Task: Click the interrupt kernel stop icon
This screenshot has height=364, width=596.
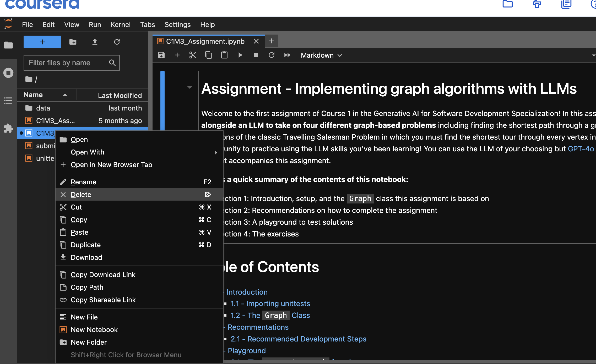Action: click(256, 55)
